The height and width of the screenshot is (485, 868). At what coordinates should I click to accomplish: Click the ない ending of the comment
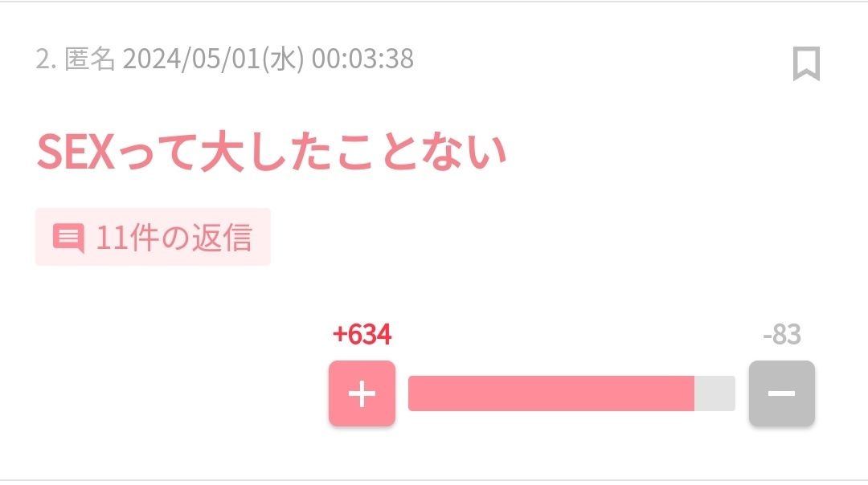coord(472,152)
